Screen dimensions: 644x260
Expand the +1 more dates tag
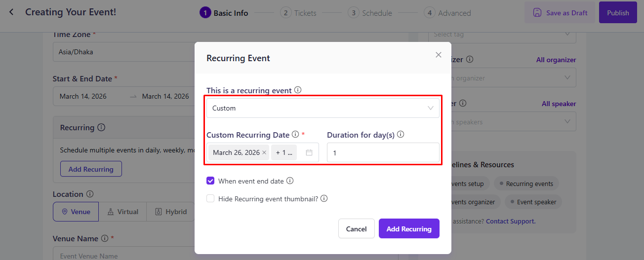[283, 152]
